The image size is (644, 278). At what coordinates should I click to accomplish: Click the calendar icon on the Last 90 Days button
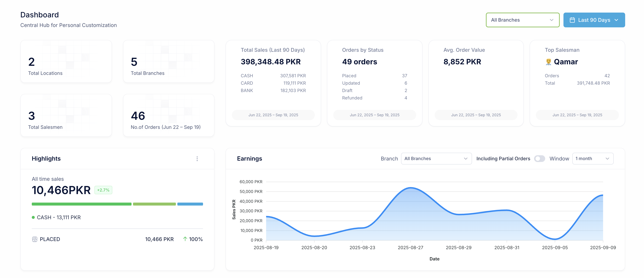pos(573,20)
